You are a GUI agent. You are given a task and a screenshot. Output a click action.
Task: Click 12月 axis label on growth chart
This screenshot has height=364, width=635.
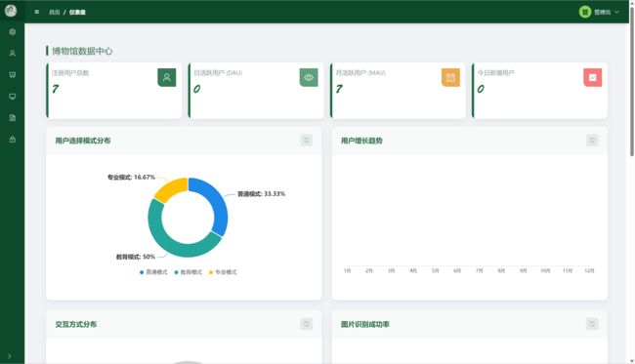[x=589, y=270]
